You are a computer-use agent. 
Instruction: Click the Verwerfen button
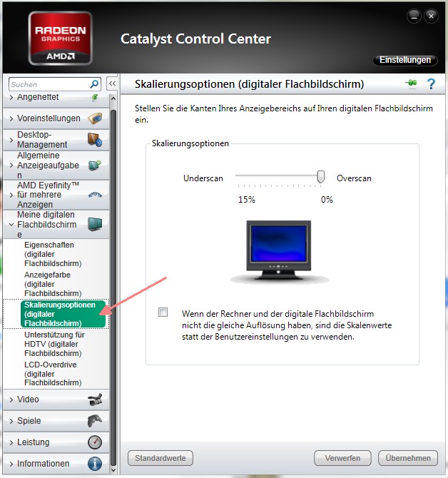342,458
